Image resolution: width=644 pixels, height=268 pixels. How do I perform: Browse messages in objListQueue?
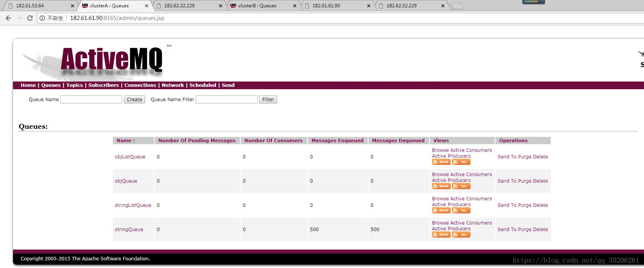coord(440,150)
